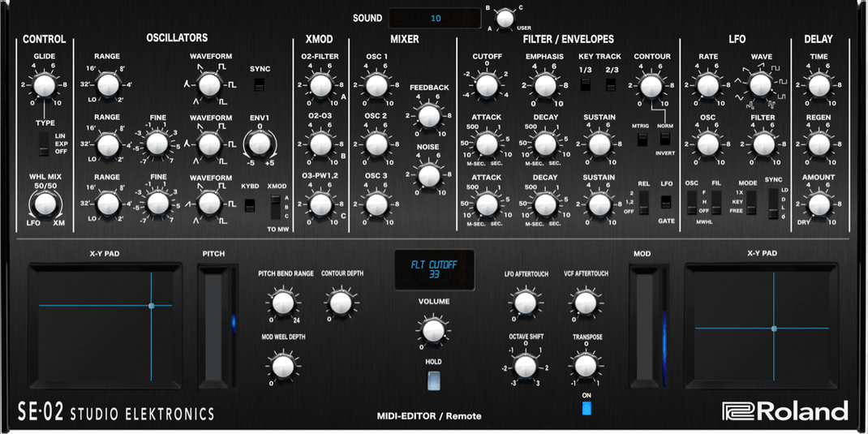Image resolution: width=868 pixels, height=434 pixels.
Task: Click the A/B/C/USER bank selector knob
Action: coord(505,19)
